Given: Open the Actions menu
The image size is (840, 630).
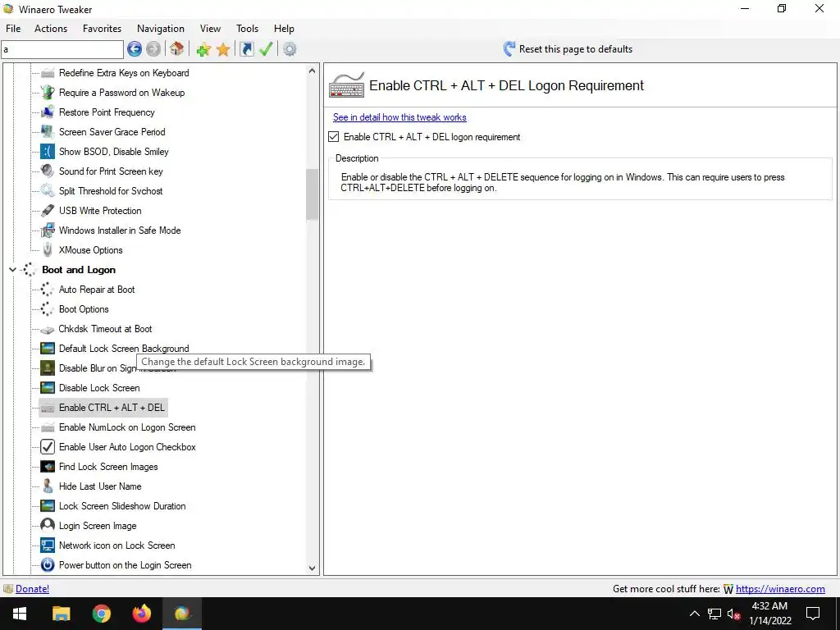Looking at the screenshot, I should 51,29.
